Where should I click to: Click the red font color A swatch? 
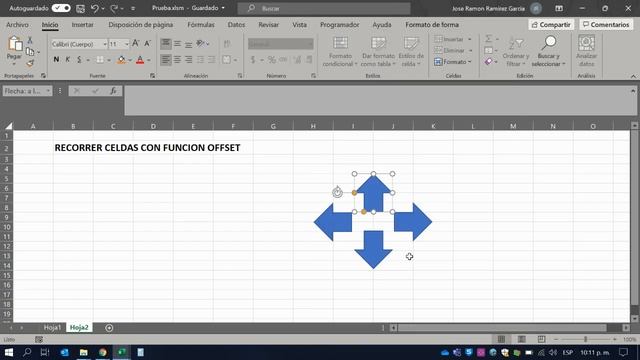[140, 60]
